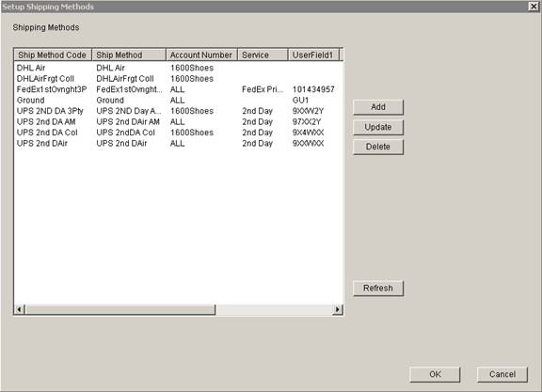Cancel the shipping methods dialog
The width and height of the screenshot is (542, 392).
pyautogui.click(x=502, y=374)
